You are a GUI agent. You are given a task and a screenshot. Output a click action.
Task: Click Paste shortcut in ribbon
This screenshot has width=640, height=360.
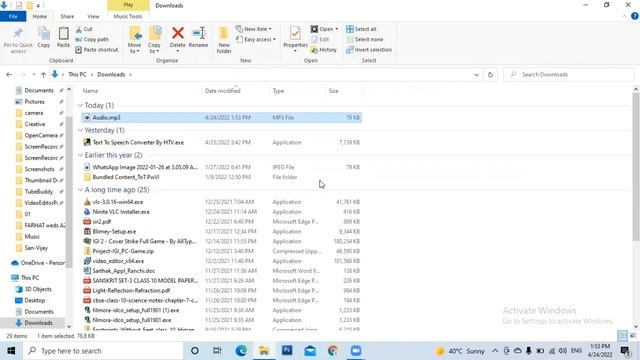[x=97, y=50]
